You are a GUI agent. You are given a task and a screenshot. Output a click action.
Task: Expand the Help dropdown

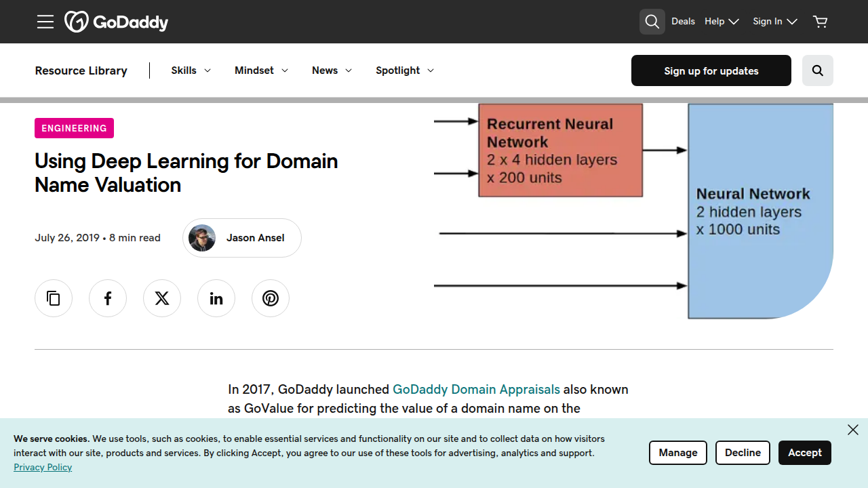(722, 22)
